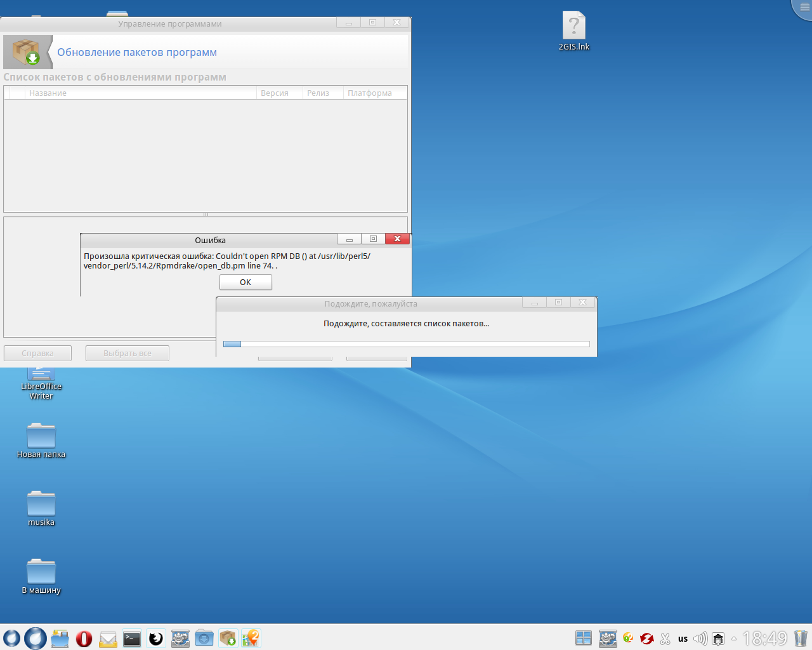Viewport: 812px width, 650px height.
Task: Click the package list progress bar
Action: click(406, 344)
